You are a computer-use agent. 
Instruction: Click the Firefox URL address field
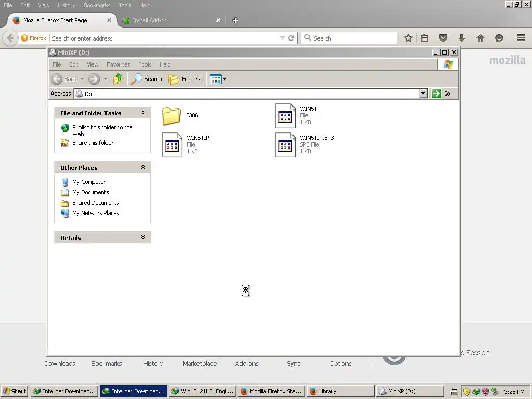coord(165,38)
